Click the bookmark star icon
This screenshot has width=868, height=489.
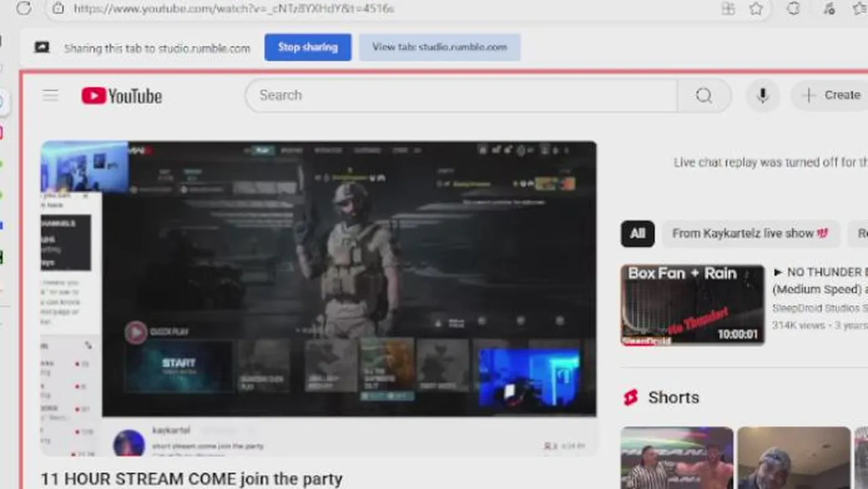click(756, 8)
